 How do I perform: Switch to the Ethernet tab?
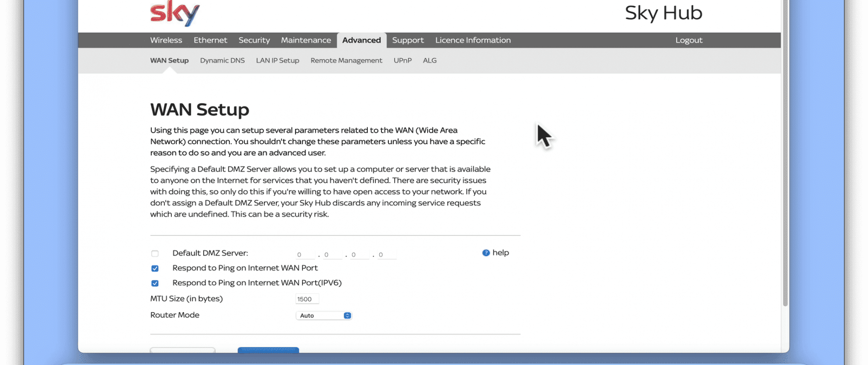[x=210, y=40]
